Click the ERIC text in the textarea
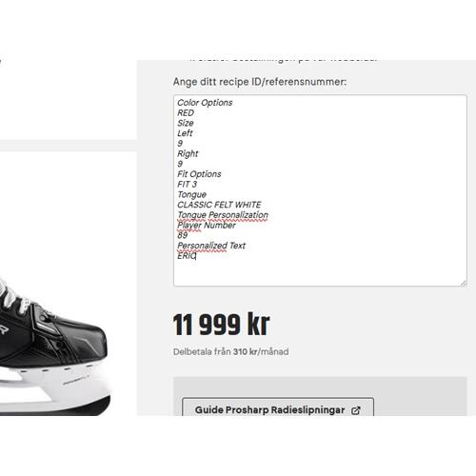Image resolution: width=476 pixels, height=476 pixels. 187,256
